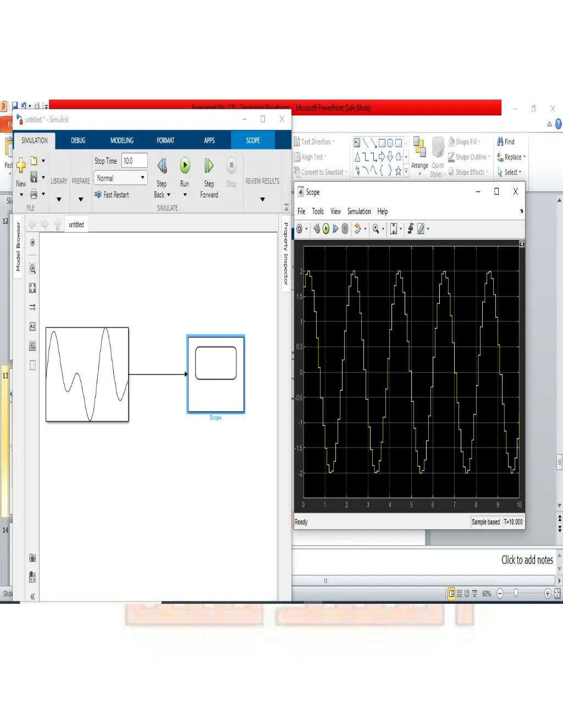Image resolution: width=563 pixels, height=728 pixels.
Task: Open the dropdown arrow under New
Action: click(21, 195)
